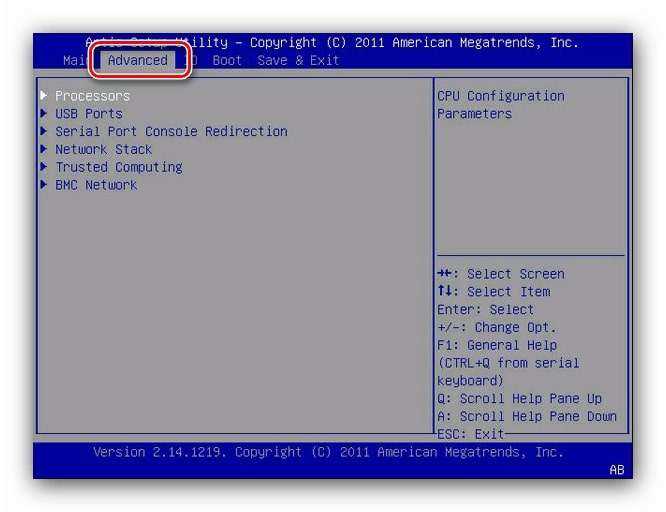Switch to the Advanced tab

pyautogui.click(x=138, y=60)
